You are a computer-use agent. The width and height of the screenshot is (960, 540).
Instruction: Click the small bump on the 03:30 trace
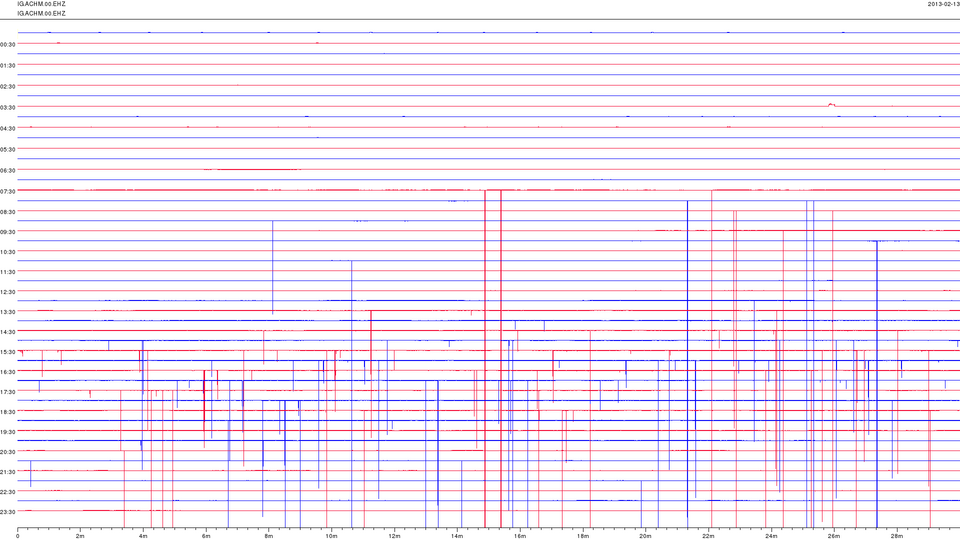click(831, 105)
